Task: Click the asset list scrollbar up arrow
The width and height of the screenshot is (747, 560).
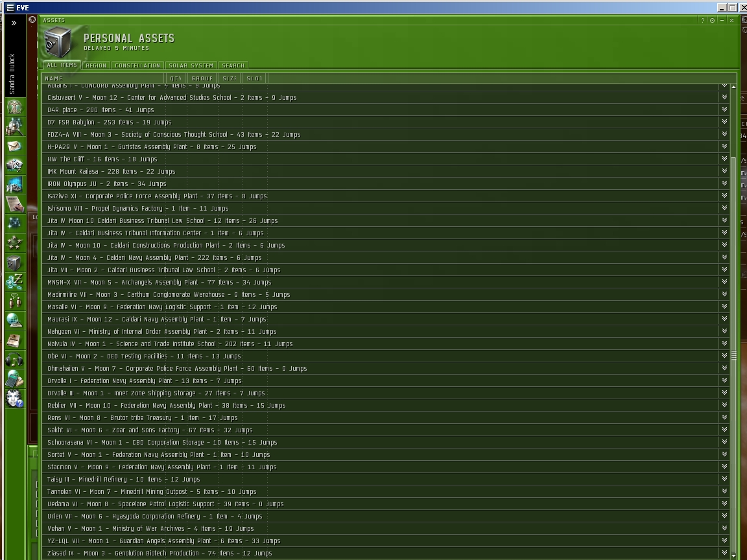Action: [733, 87]
